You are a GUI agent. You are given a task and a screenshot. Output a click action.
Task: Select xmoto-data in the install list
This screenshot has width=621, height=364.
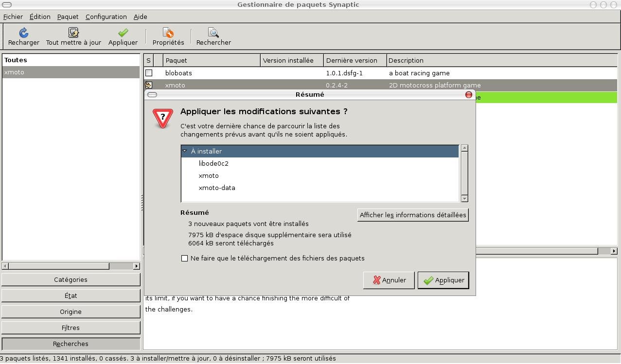320,188
